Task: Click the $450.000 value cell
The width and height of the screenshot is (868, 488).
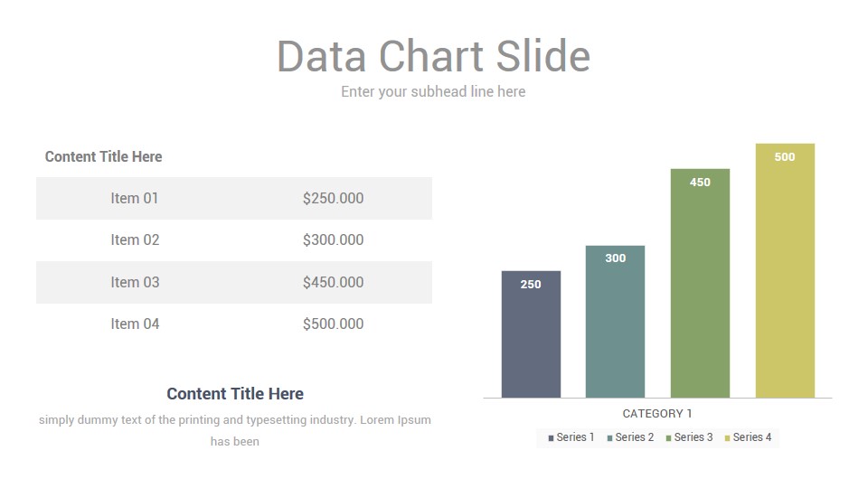Action: point(334,282)
